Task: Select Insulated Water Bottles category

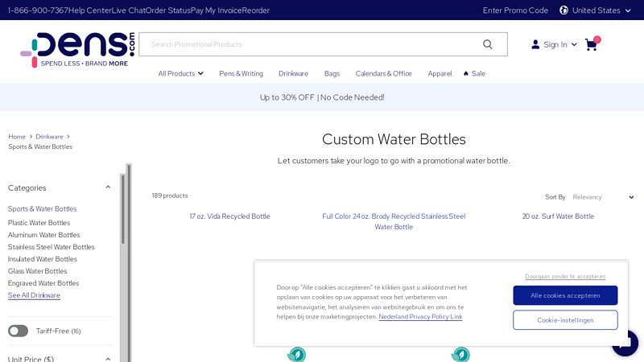Action: click(x=43, y=259)
